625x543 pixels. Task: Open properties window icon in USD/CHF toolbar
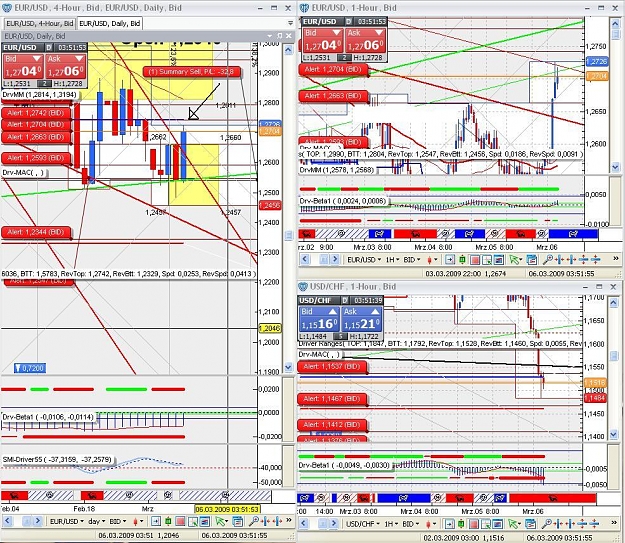[530, 524]
